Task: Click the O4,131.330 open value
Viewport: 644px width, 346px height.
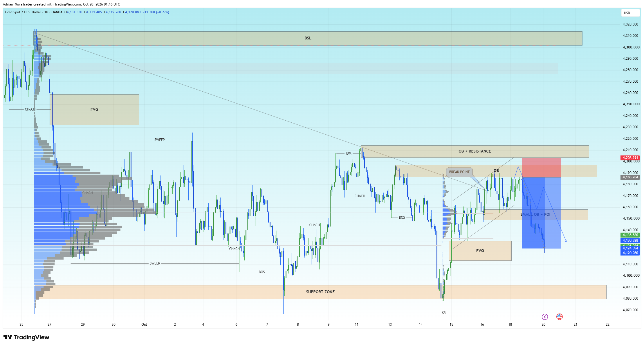Action: [73, 12]
